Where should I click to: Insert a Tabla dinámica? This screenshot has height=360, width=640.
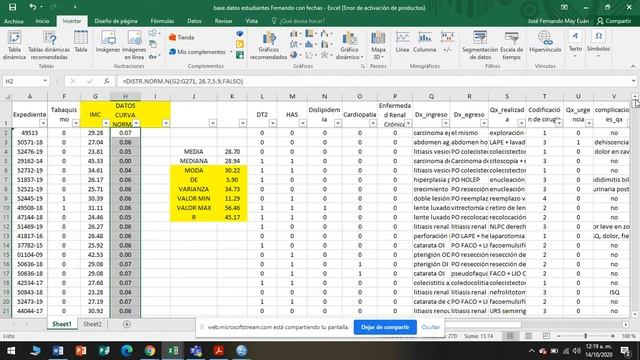point(14,45)
